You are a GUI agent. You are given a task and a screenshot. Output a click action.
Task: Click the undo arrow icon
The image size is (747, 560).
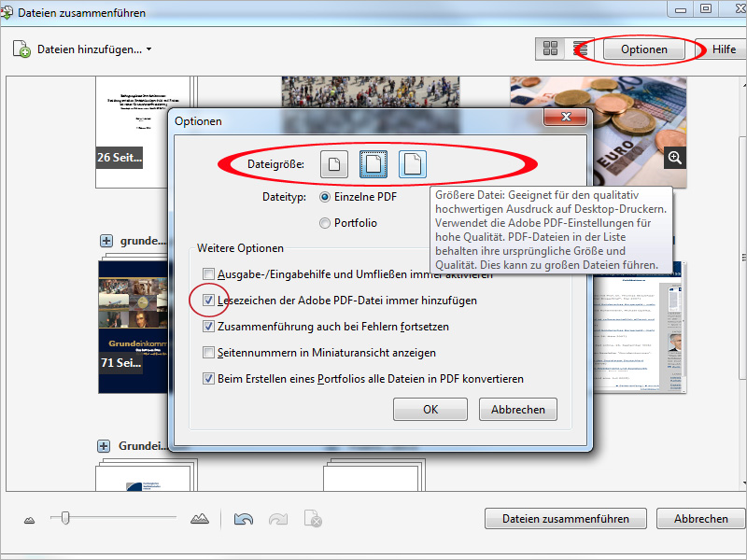coord(244,519)
